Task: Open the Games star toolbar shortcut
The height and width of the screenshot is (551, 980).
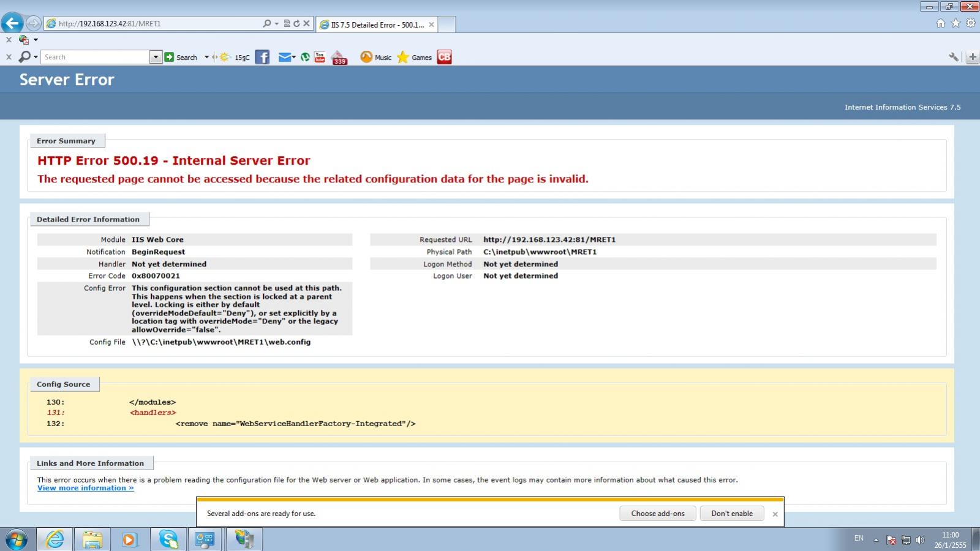Action: pos(415,57)
